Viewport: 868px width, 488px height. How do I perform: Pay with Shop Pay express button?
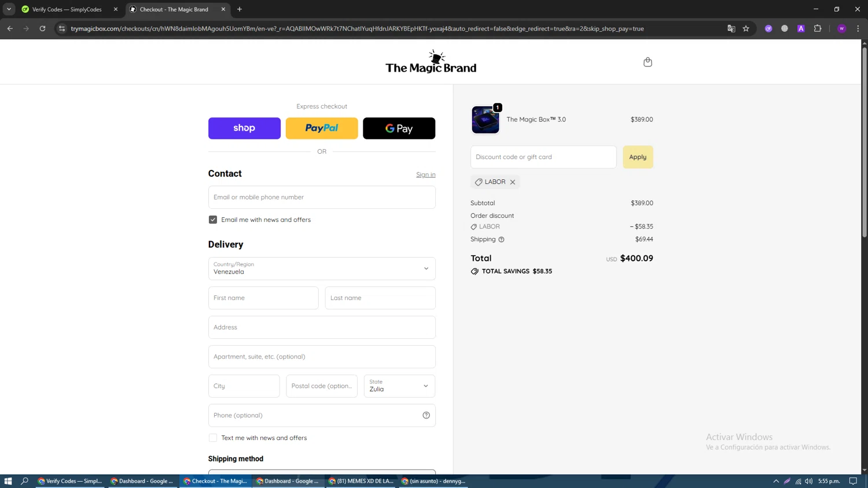(244, 128)
